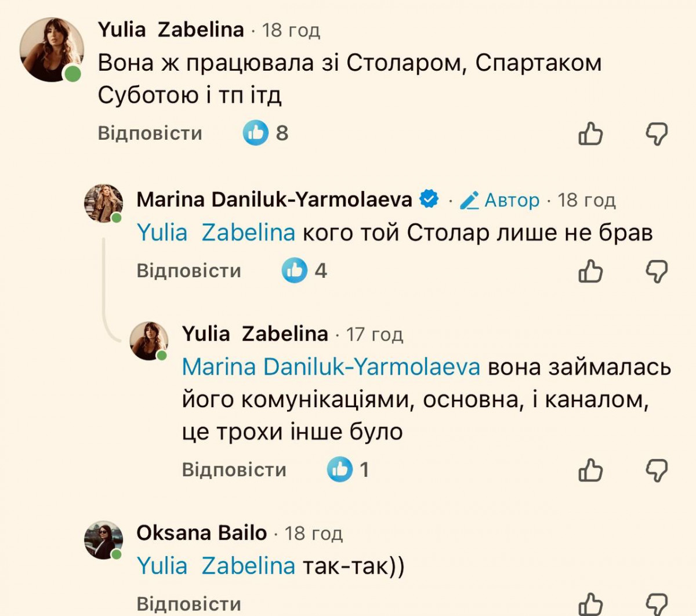The height and width of the screenshot is (616, 696).
Task: Like Marina Daniluk-Yarmolaeva's reply
Action: pyautogui.click(x=590, y=271)
